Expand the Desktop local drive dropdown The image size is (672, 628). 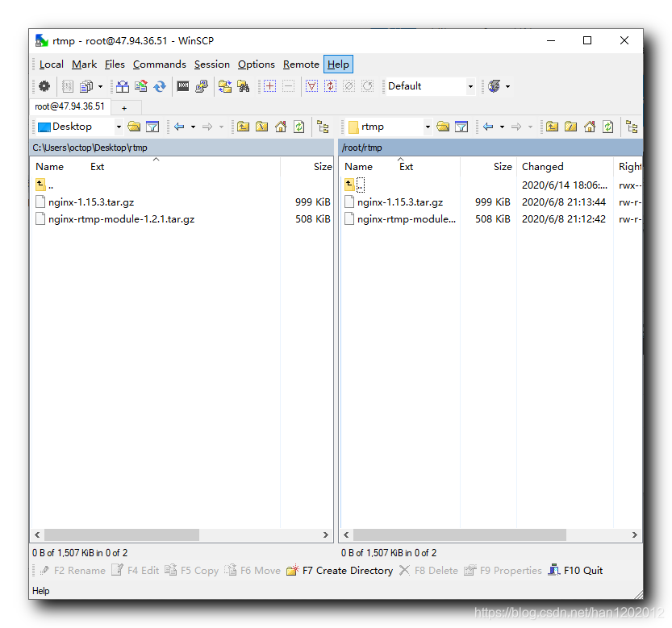click(x=119, y=127)
